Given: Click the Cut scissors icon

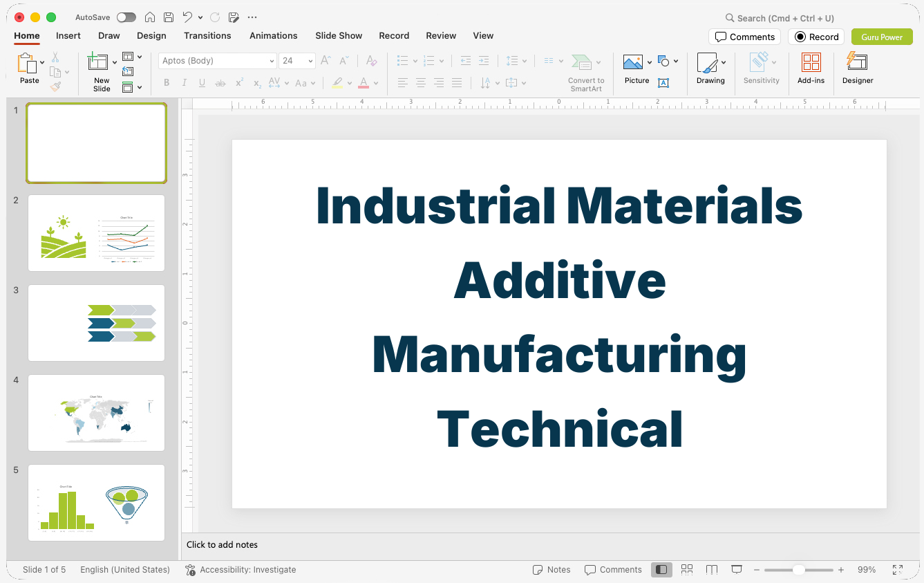Looking at the screenshot, I should 55,57.
